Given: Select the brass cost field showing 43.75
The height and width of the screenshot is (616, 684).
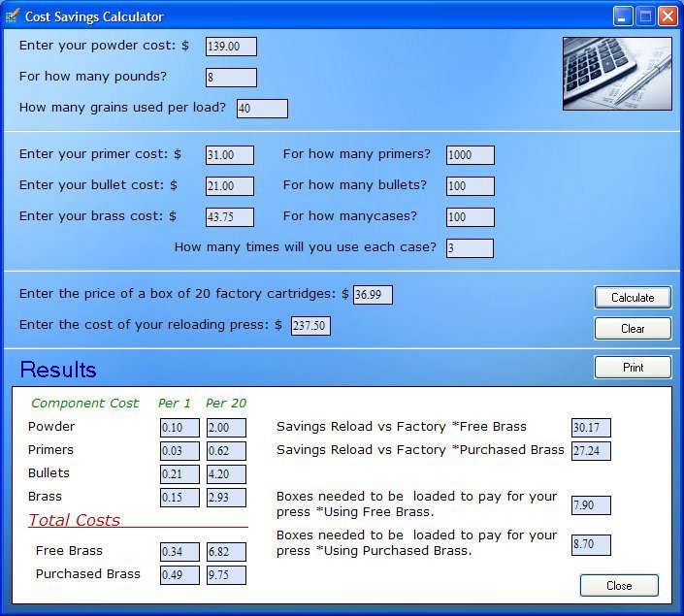Looking at the screenshot, I should point(229,217).
